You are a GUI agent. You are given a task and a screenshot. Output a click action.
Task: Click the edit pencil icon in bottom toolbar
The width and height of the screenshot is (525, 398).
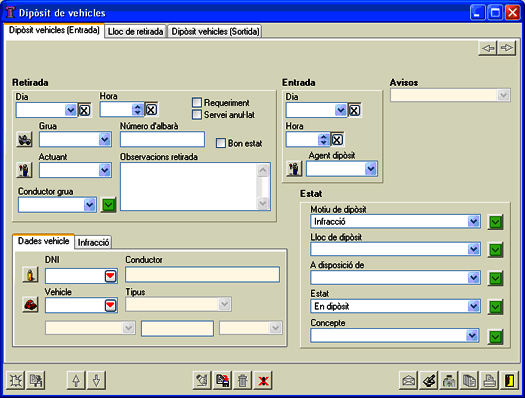point(202,380)
